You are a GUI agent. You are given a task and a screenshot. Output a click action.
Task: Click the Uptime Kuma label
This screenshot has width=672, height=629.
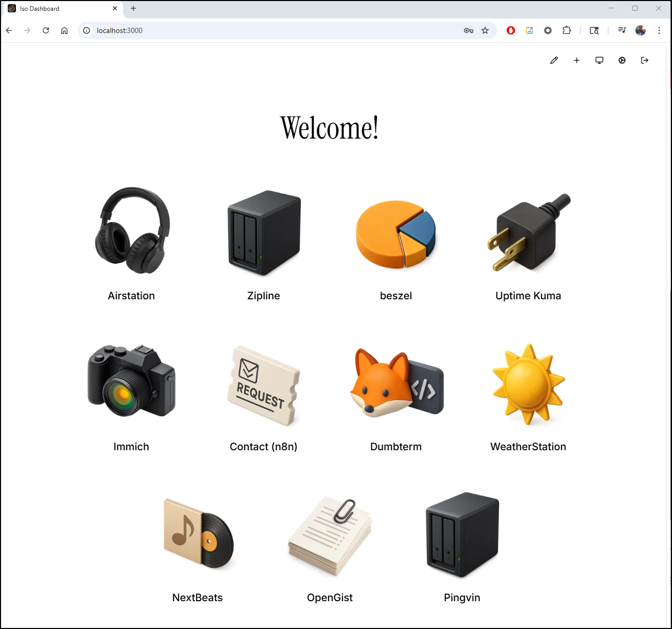point(528,296)
